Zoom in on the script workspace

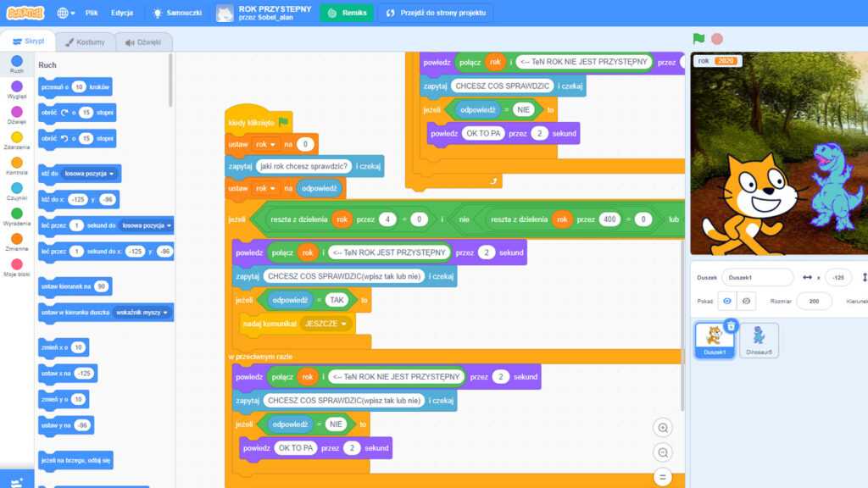pos(663,427)
